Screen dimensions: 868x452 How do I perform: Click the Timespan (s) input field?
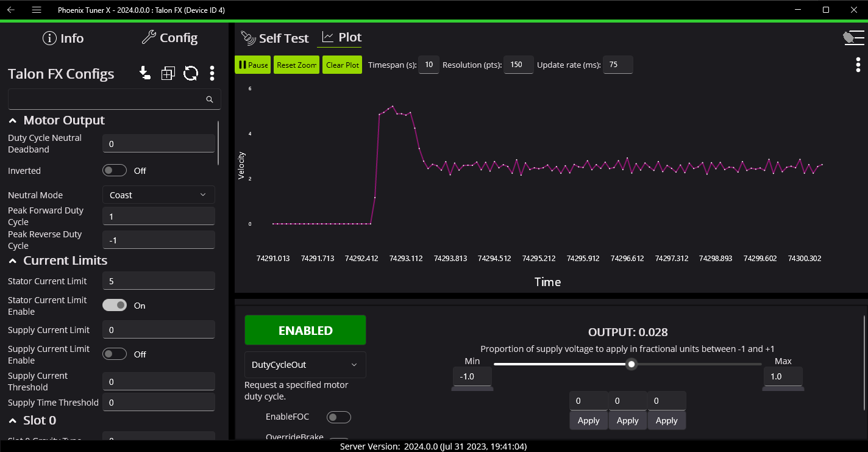(429, 65)
